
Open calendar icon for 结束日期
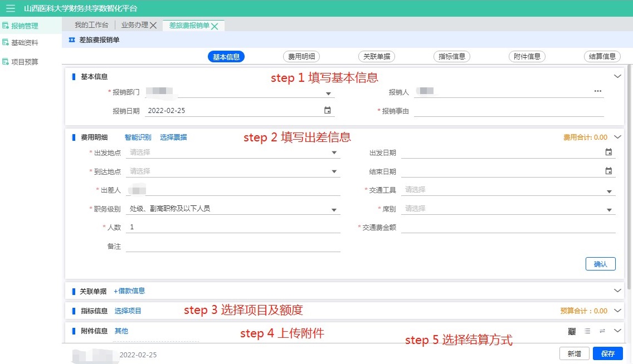coord(608,171)
